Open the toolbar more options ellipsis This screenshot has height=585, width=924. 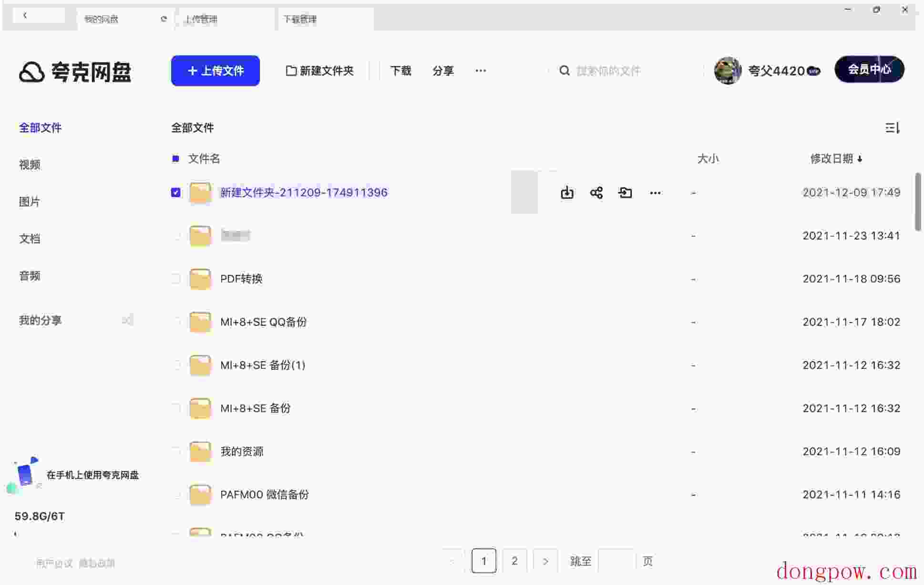(481, 71)
